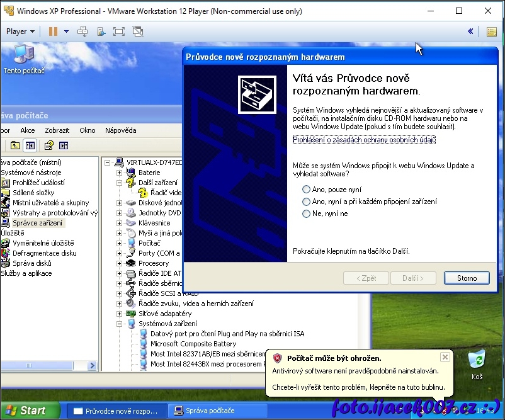The width and height of the screenshot is (505, 420).
Task: Open the Koš recycle bin icon
Action: point(477,363)
